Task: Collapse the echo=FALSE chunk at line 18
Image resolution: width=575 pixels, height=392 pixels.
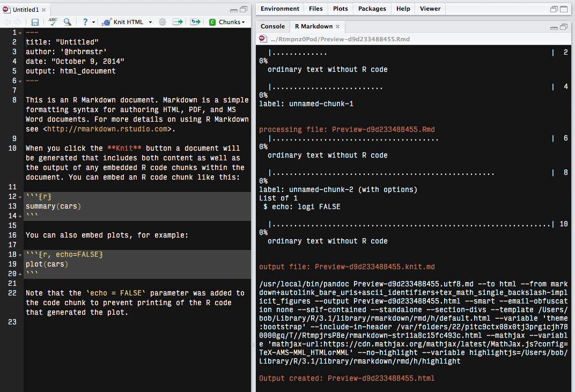Action: [20, 255]
